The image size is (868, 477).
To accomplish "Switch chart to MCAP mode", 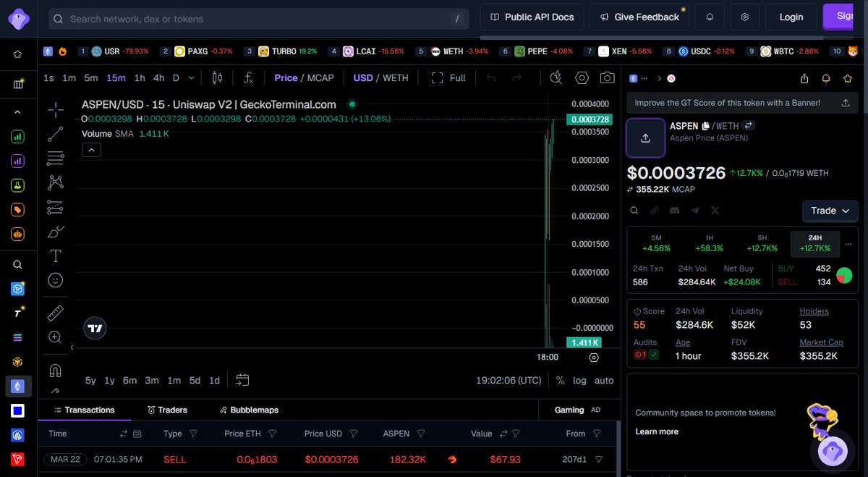I will (x=320, y=77).
